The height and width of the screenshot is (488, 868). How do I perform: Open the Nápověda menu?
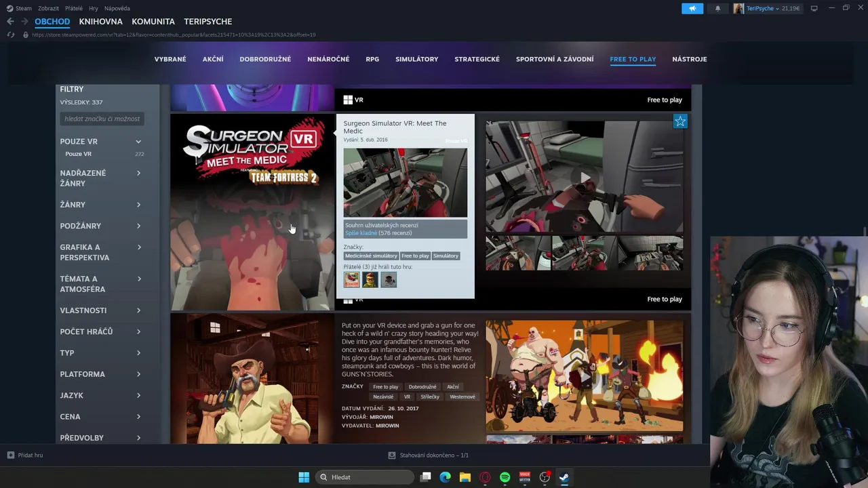click(117, 8)
